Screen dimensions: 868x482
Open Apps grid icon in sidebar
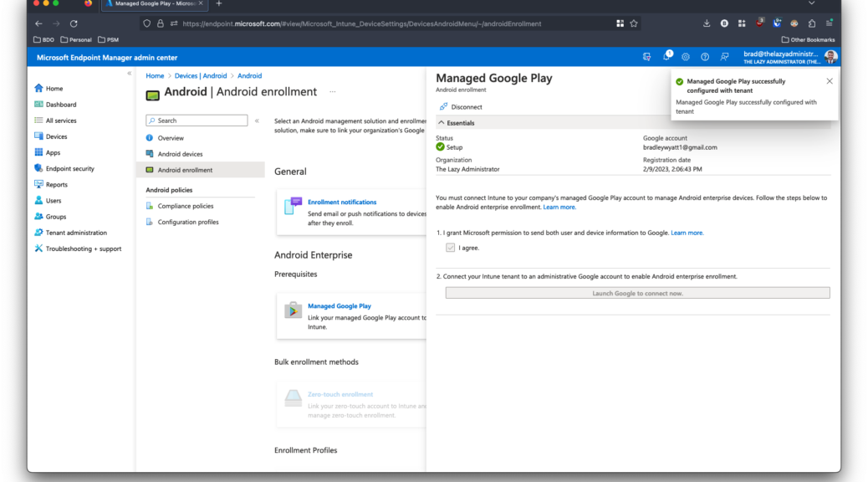pos(38,152)
